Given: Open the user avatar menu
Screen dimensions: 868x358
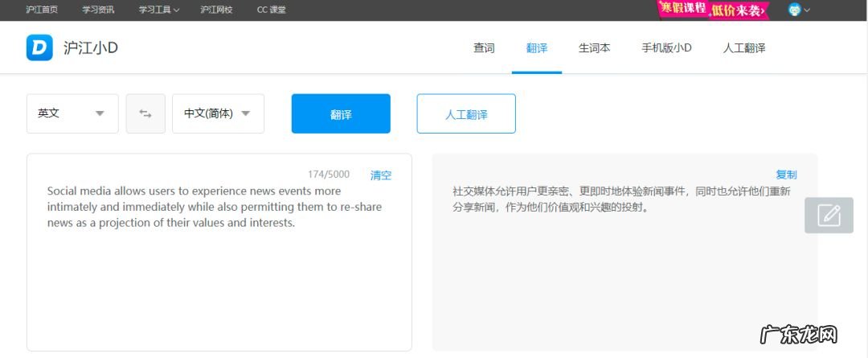Looking at the screenshot, I should (799, 10).
